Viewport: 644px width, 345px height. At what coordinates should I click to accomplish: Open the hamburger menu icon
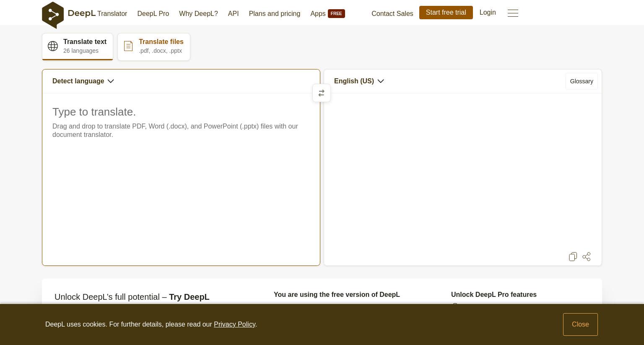point(513,13)
